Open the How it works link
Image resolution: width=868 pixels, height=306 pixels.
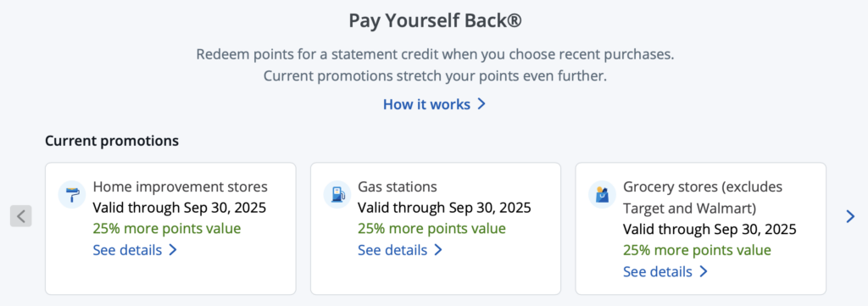click(x=435, y=104)
